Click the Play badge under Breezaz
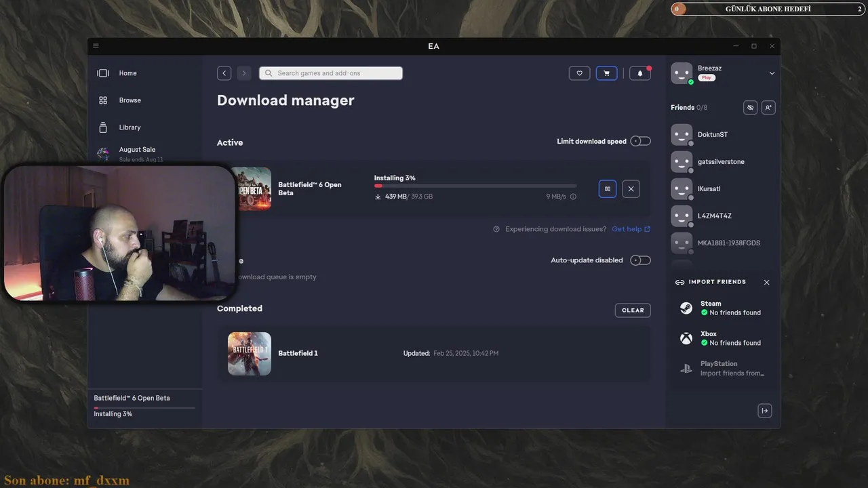This screenshot has width=868, height=488. (x=707, y=78)
